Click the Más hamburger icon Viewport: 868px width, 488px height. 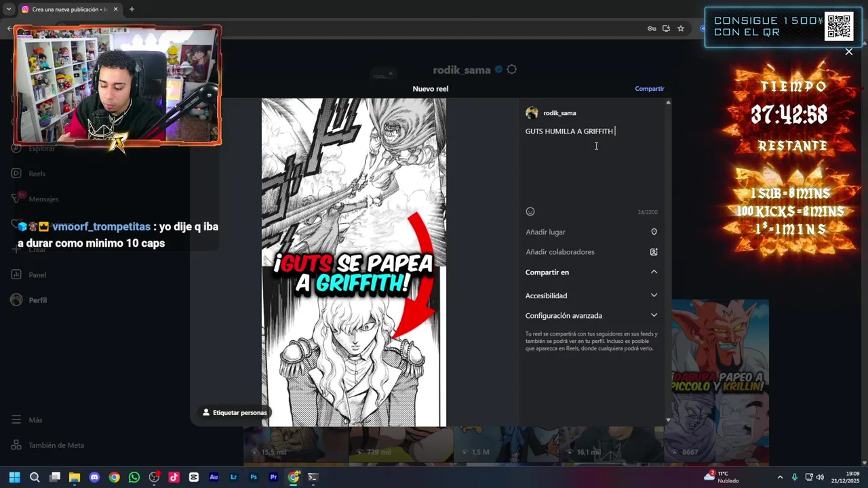point(16,420)
